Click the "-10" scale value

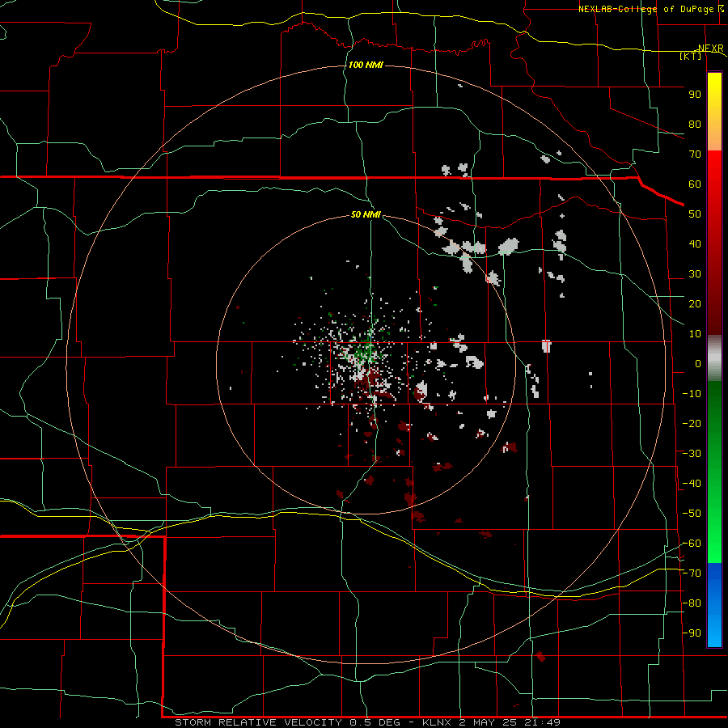pyautogui.click(x=692, y=394)
